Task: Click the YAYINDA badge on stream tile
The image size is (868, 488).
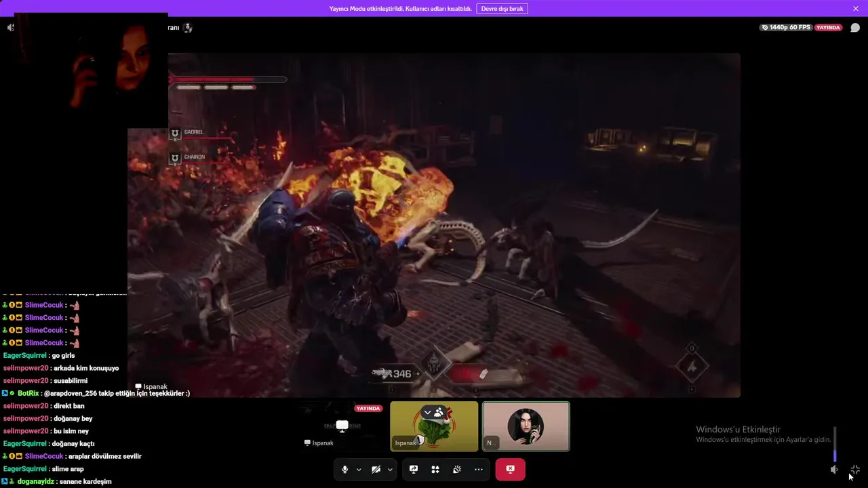Action: pyautogui.click(x=368, y=409)
